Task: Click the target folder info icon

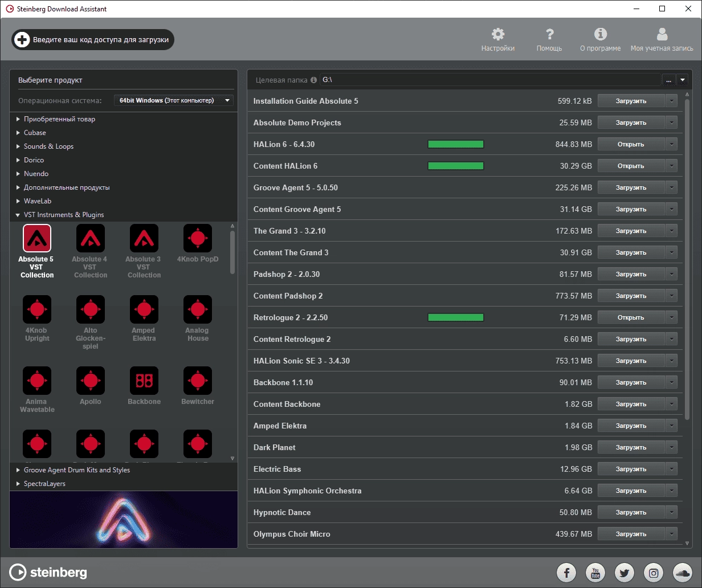Action: pos(313,80)
